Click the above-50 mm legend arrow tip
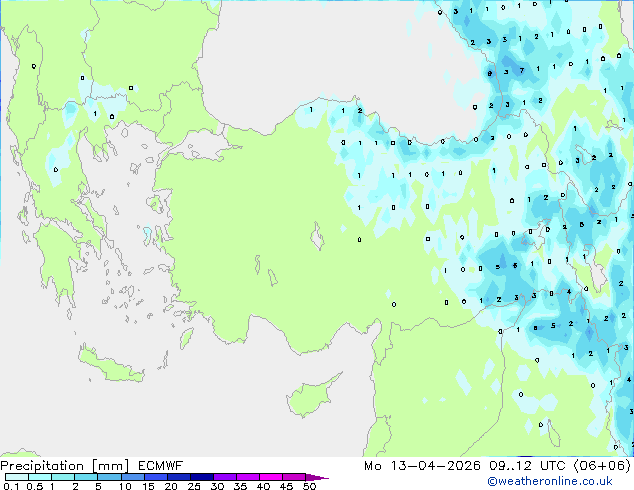This screenshot has height=490, width=634. click(x=317, y=477)
